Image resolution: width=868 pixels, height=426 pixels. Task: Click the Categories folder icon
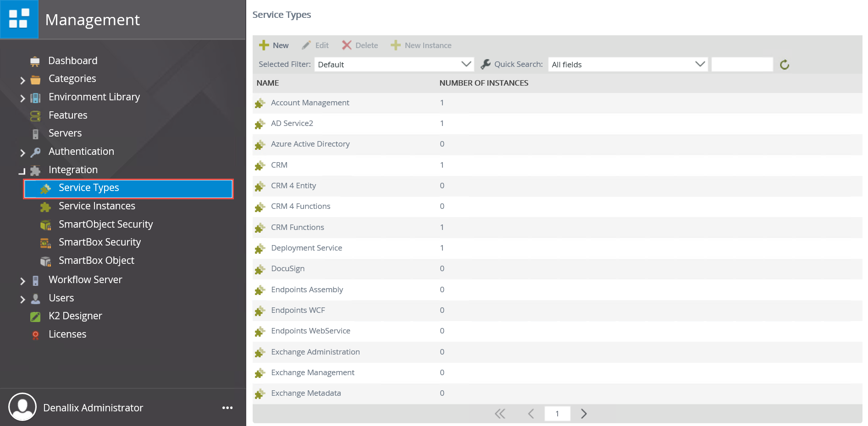tap(35, 80)
